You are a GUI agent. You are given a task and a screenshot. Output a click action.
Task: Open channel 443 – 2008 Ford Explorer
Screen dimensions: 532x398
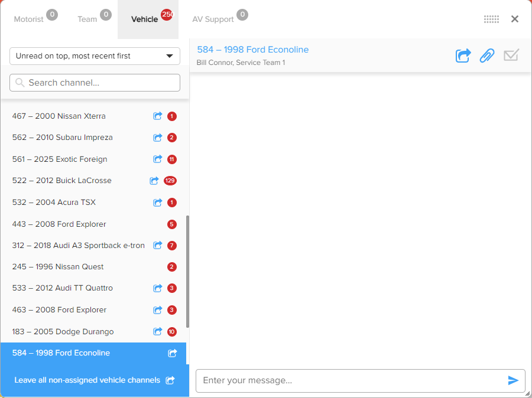pyautogui.click(x=93, y=224)
